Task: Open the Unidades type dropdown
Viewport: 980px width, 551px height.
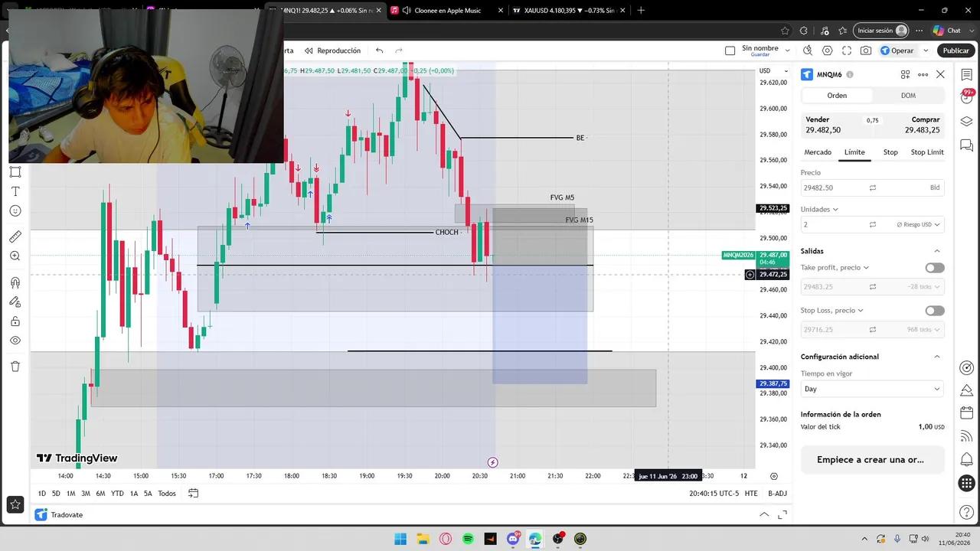Action: (x=819, y=209)
